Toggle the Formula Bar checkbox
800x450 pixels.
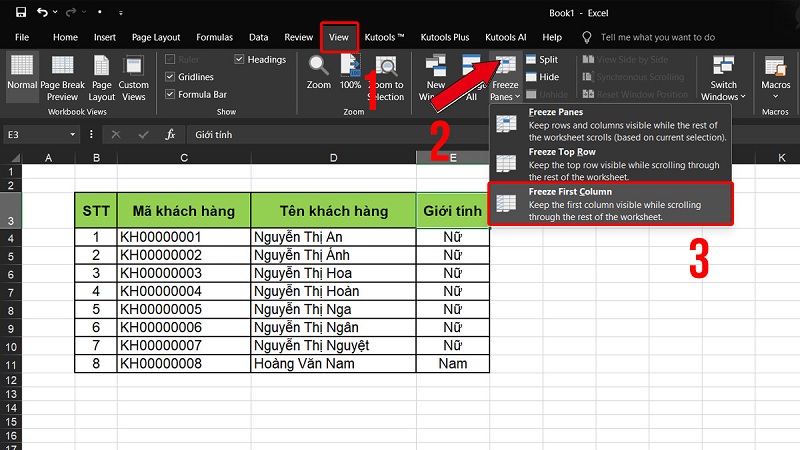point(196,94)
